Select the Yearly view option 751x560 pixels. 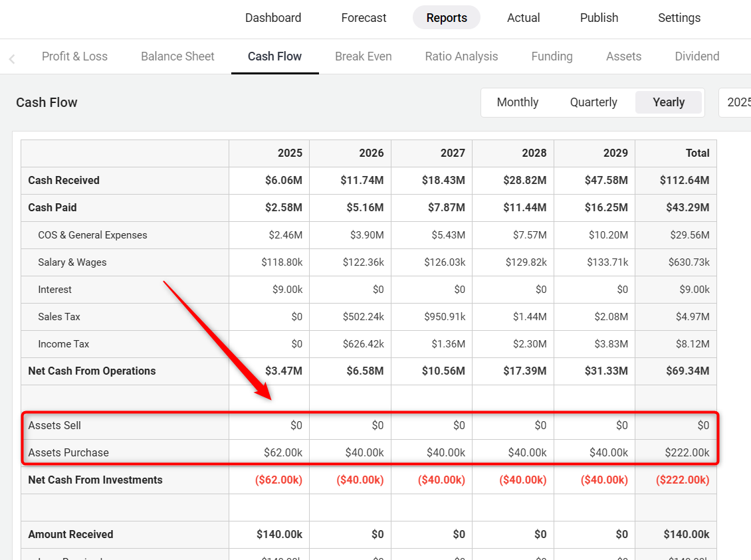tap(668, 102)
